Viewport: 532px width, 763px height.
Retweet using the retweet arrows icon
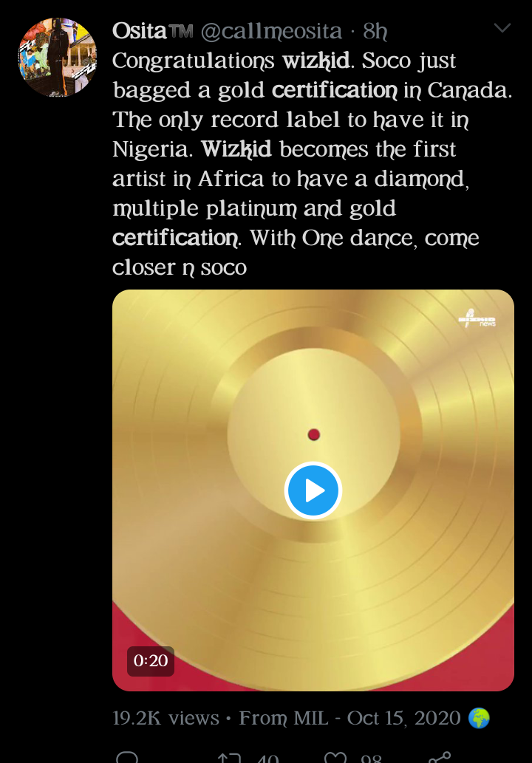[x=229, y=757]
